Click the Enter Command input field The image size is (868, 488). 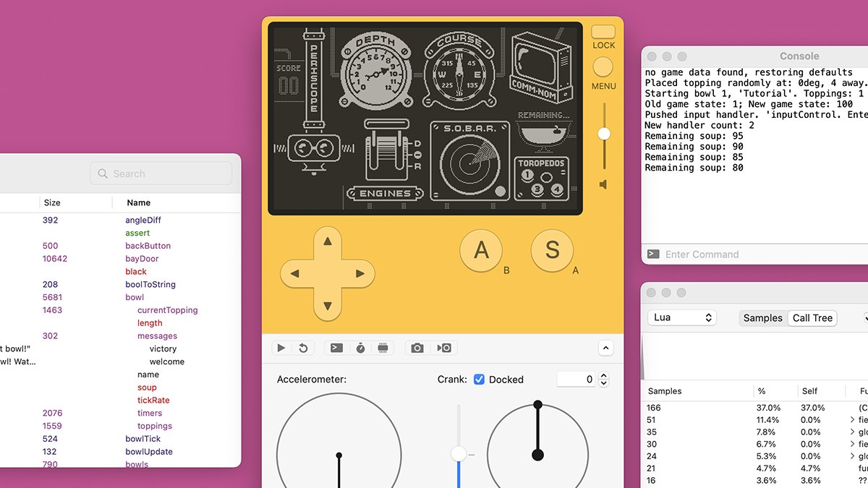click(x=759, y=254)
